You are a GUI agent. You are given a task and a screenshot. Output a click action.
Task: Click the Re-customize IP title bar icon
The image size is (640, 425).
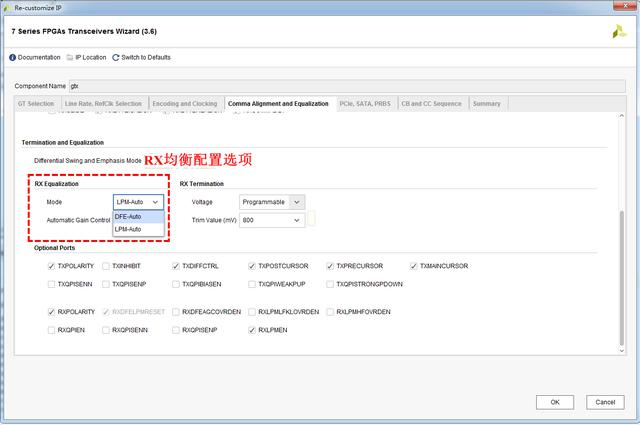[7, 8]
